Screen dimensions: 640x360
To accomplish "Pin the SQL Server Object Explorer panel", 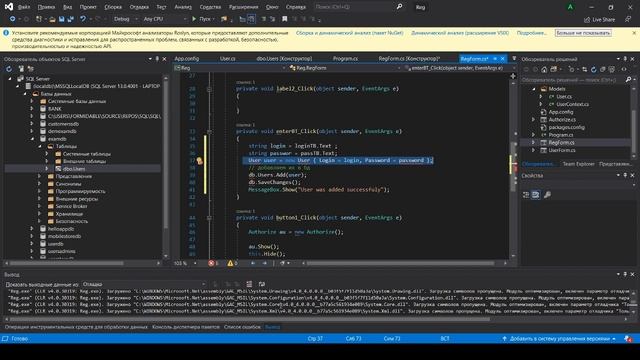I will click(x=157, y=59).
